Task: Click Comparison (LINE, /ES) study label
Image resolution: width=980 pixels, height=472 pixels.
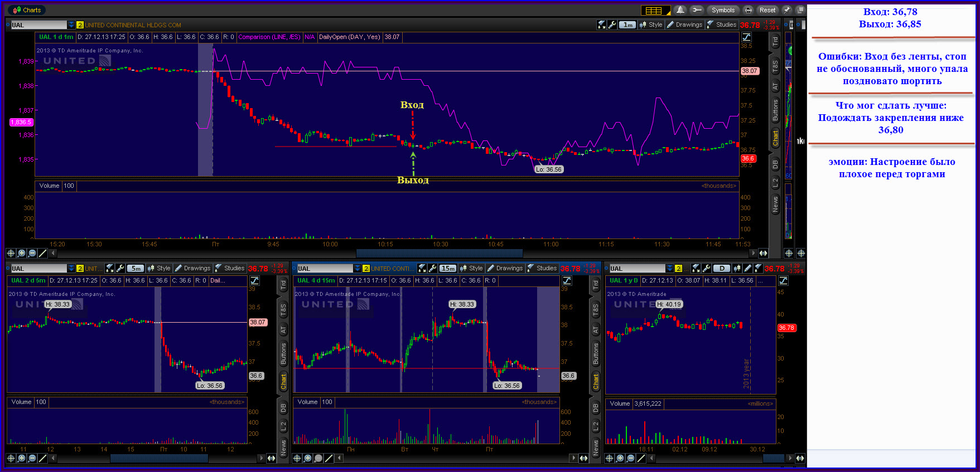Action: [269, 37]
